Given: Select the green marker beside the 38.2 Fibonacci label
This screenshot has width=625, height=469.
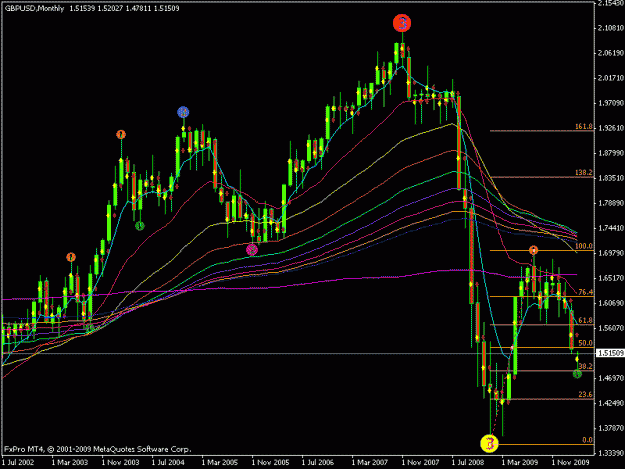Looking at the screenshot, I should pyautogui.click(x=577, y=374).
